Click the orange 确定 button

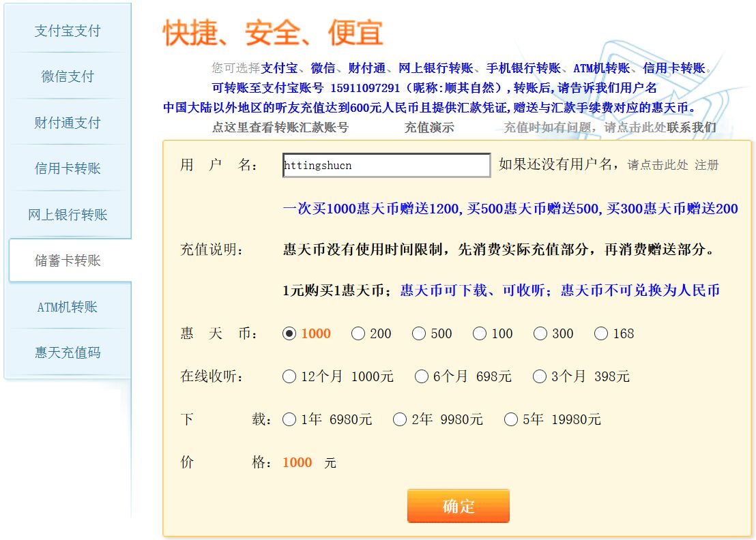[x=458, y=506]
